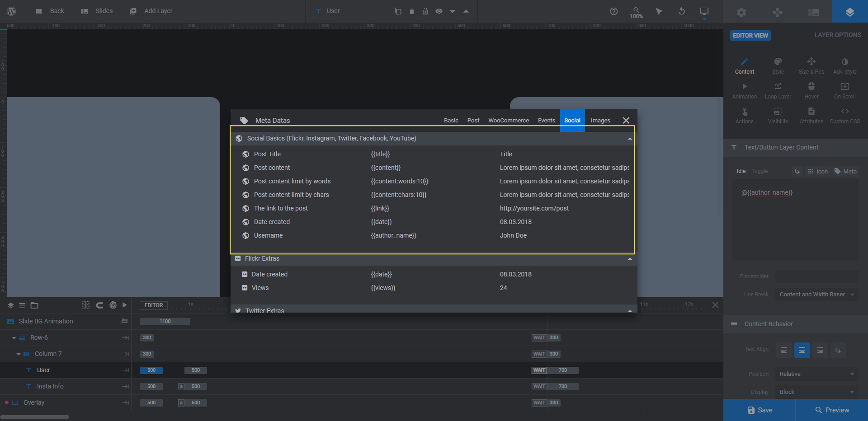Select the pointer selection tool

659,11
